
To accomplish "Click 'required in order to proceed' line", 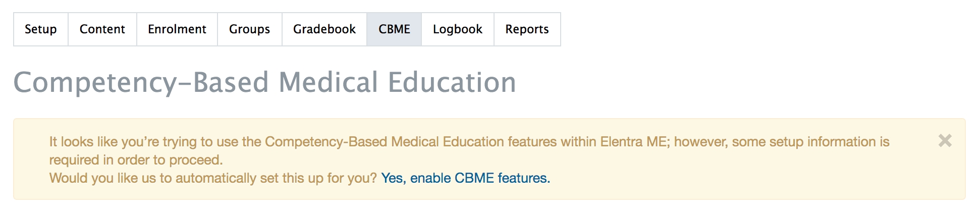I will pos(136,160).
